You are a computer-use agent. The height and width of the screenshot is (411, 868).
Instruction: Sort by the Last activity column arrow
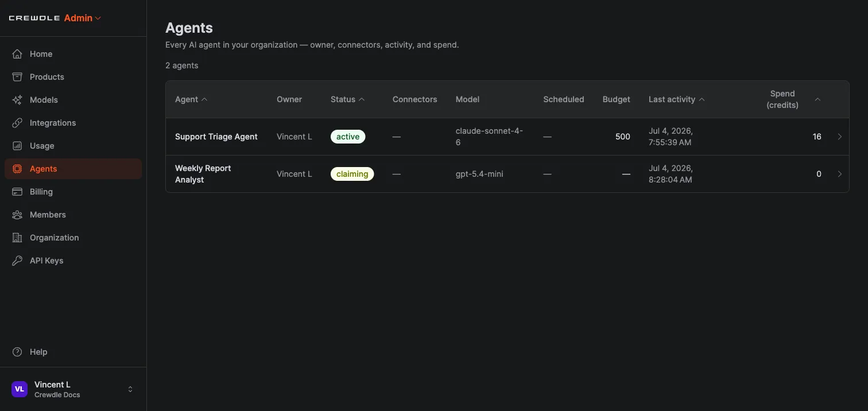(x=702, y=99)
